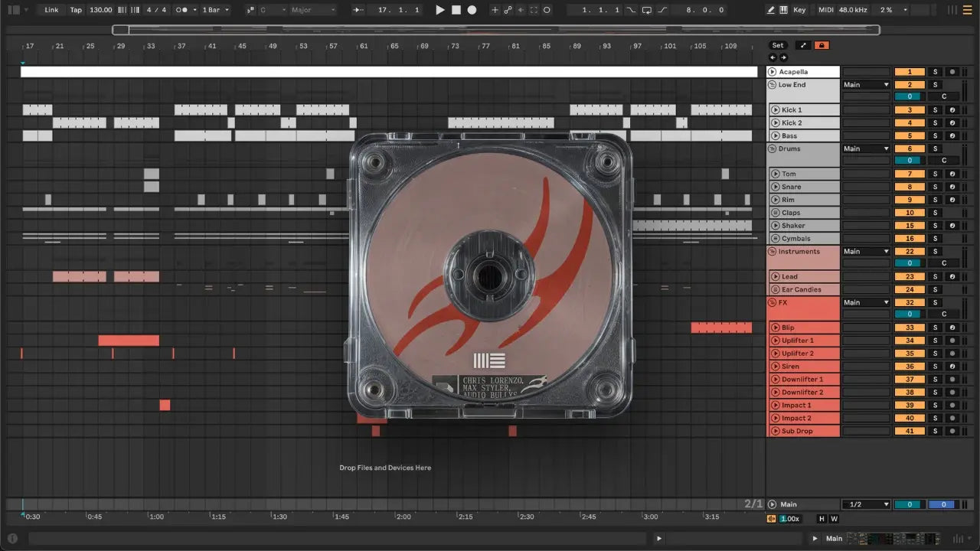Adjust the Low End group volume value
This screenshot has height=551, width=980.
click(x=910, y=96)
